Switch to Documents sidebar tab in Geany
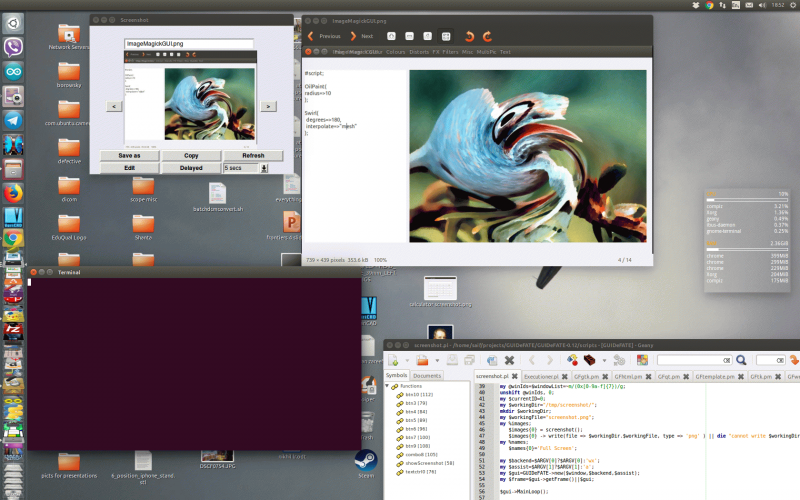The height and width of the screenshot is (500, 800). tap(427, 376)
